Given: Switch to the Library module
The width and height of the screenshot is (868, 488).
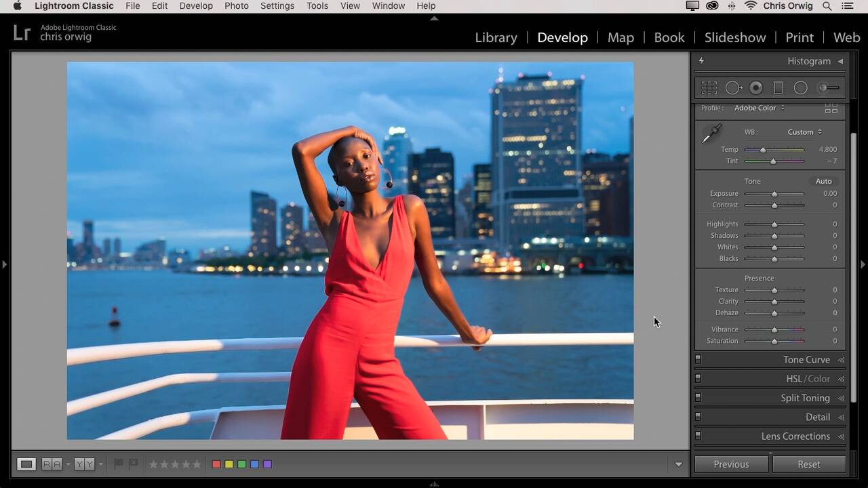Looking at the screenshot, I should [x=496, y=37].
